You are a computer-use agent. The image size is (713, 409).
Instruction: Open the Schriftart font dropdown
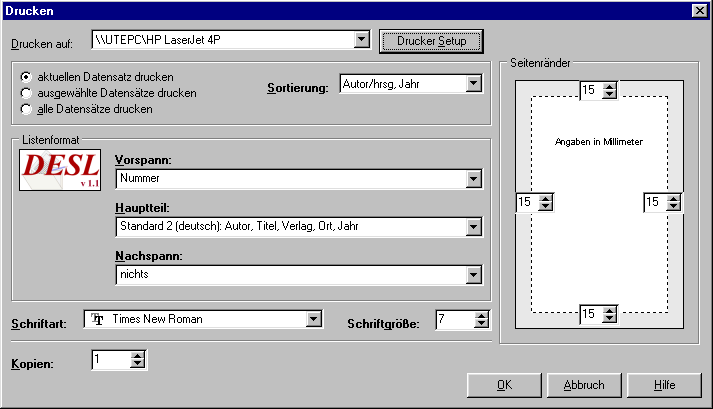point(313,319)
